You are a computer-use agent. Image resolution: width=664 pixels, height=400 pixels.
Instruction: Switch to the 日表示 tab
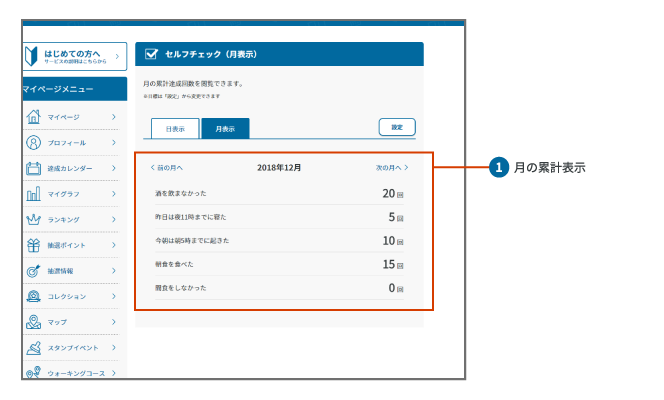(175, 129)
